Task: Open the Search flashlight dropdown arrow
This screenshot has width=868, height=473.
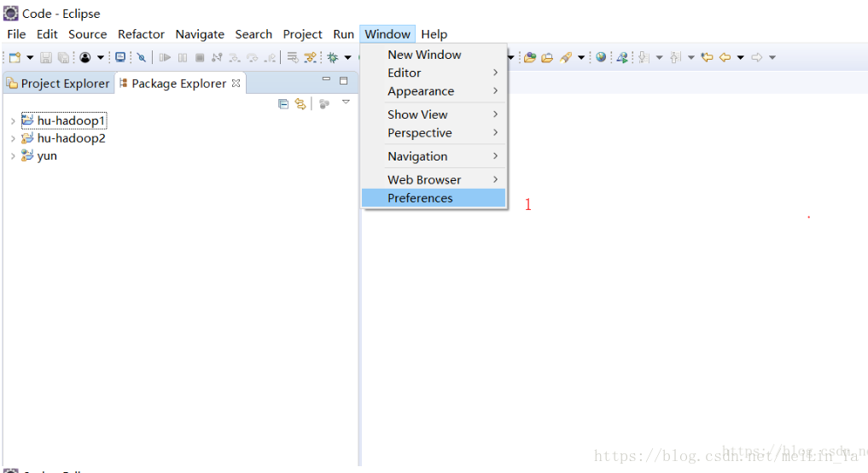Action: pos(581,57)
